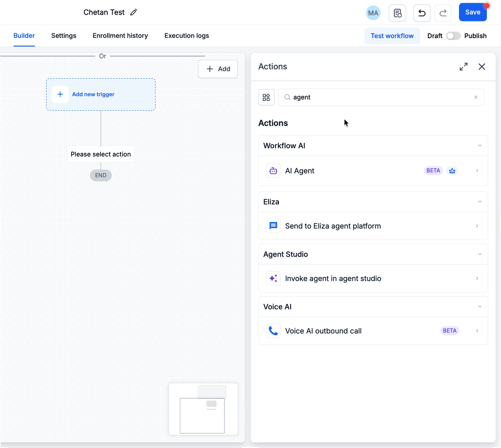Click the Workflow AI heading
Screen dimensions: 501x448
tap(284, 146)
